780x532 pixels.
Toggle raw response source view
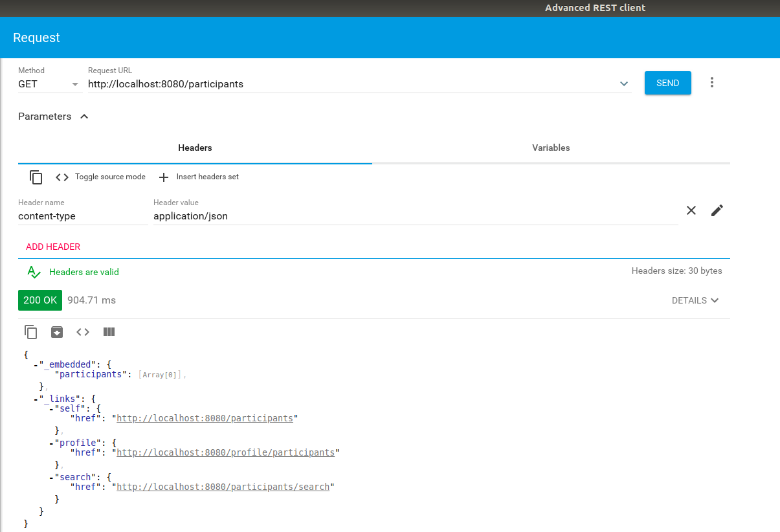(x=83, y=332)
